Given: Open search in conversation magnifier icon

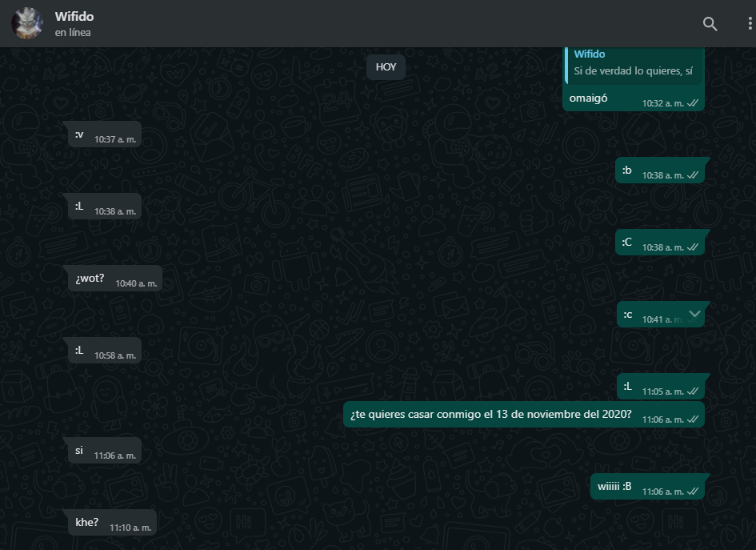Looking at the screenshot, I should (710, 24).
